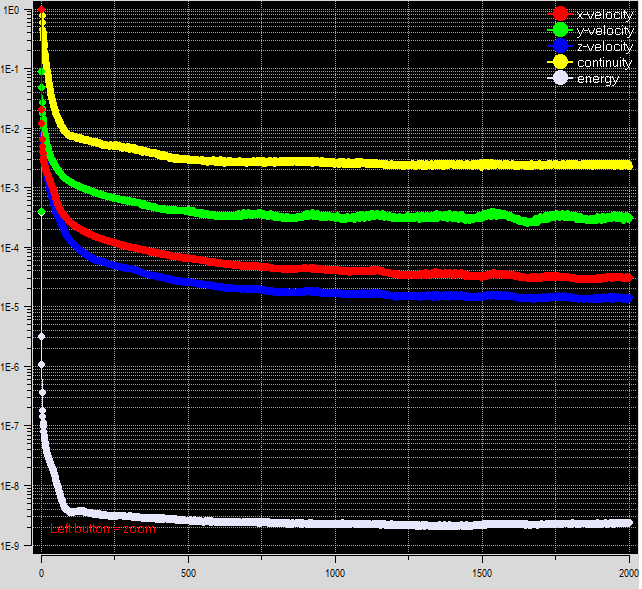Click the green y-velocity legend marker
The width and height of the screenshot is (642, 589).
(561, 30)
